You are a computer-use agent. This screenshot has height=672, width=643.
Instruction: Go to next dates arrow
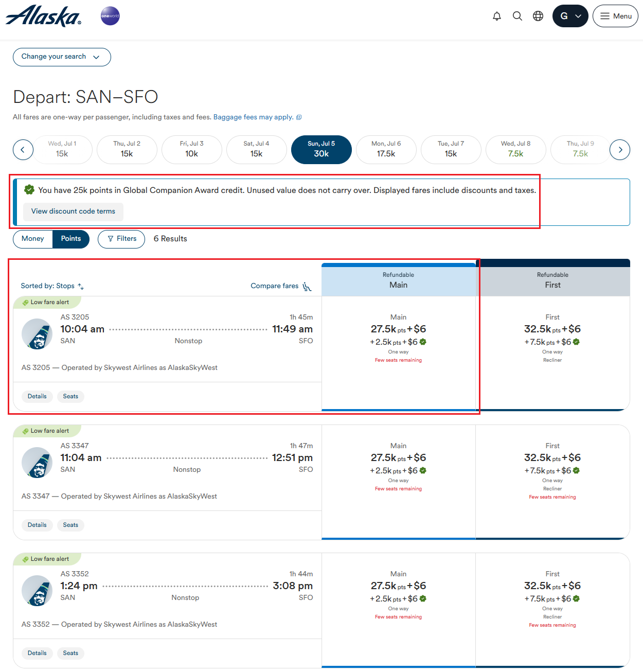pos(620,150)
